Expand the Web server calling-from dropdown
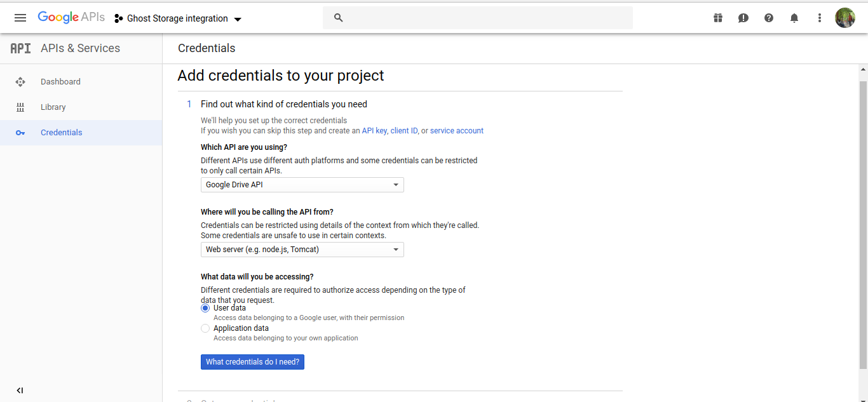Viewport: 868px width, 402px height. click(302, 250)
